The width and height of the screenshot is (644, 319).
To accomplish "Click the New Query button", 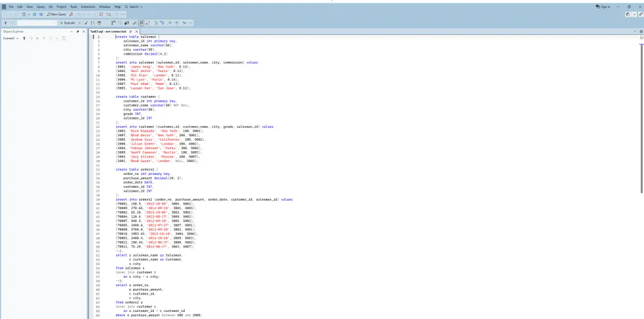I will click(x=57, y=14).
